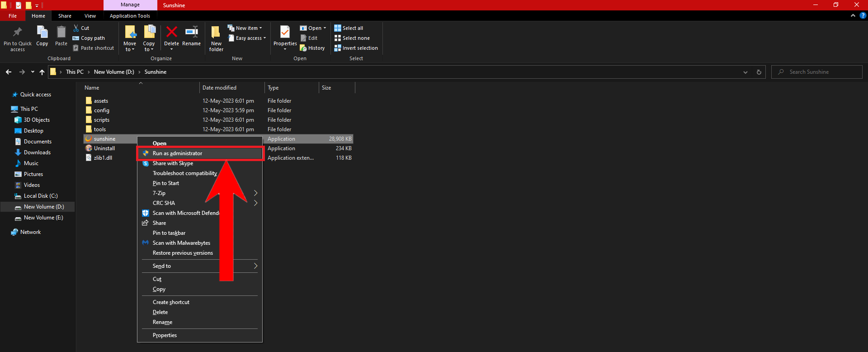Click the Rename ribbon icon

192,32
